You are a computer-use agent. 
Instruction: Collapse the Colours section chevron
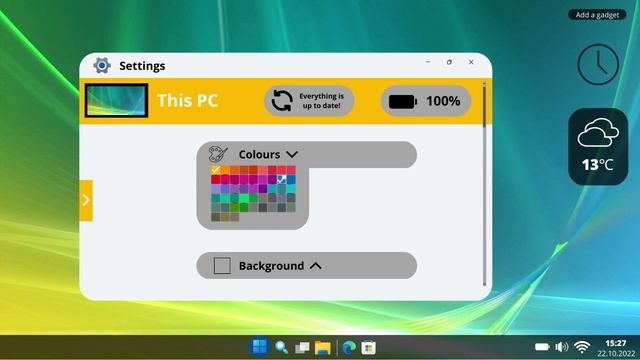[x=292, y=154]
